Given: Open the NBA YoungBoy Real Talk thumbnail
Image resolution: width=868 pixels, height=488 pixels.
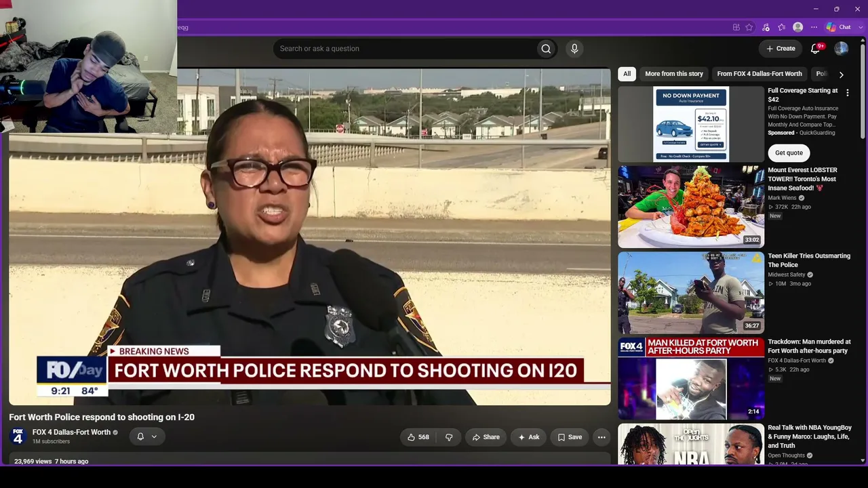Looking at the screenshot, I should [691, 444].
